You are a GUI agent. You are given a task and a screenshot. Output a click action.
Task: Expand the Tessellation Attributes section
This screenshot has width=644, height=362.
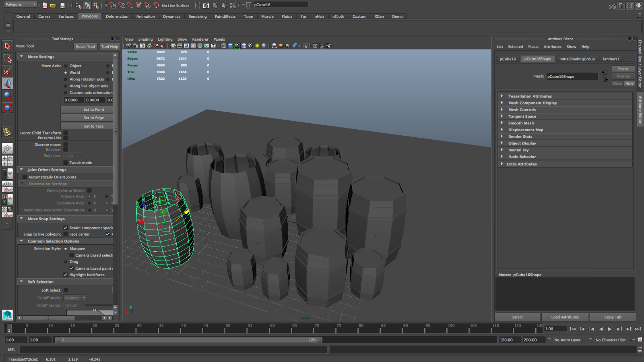point(530,96)
